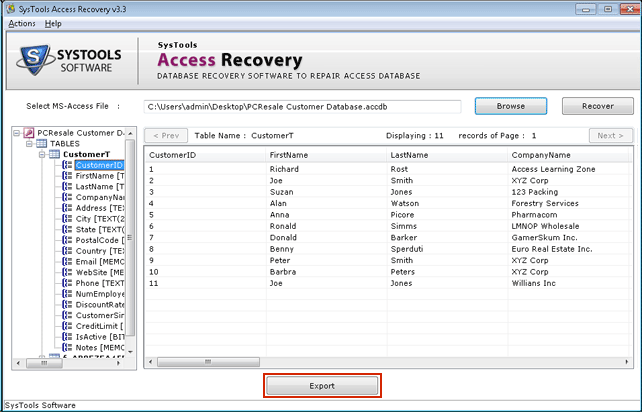Click the CustomerID column header
This screenshot has height=412, width=642.
pos(205,155)
